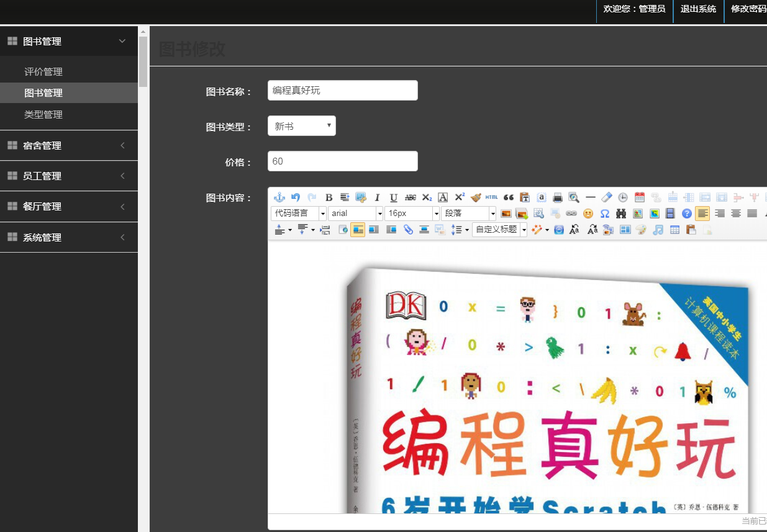
Task: Click 退出系统 to log out
Action: click(x=698, y=9)
